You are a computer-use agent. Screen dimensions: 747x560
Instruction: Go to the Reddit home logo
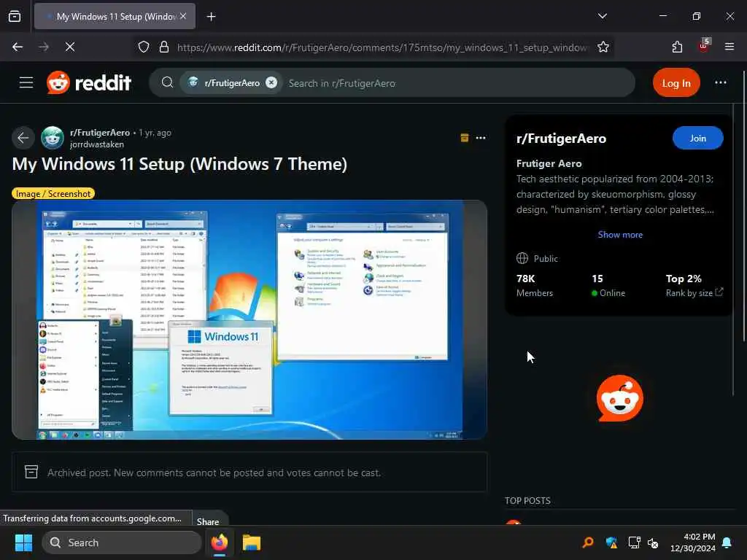(x=89, y=83)
